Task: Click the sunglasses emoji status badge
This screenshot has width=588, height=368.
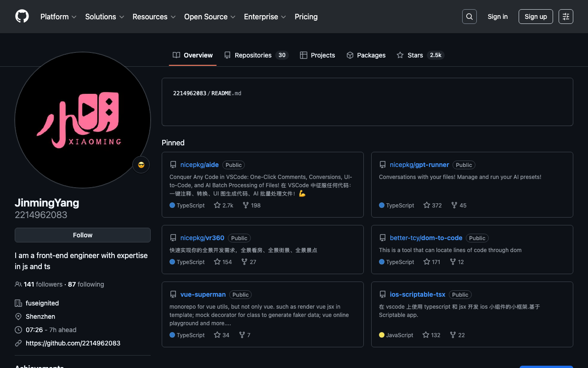Action: click(141, 165)
